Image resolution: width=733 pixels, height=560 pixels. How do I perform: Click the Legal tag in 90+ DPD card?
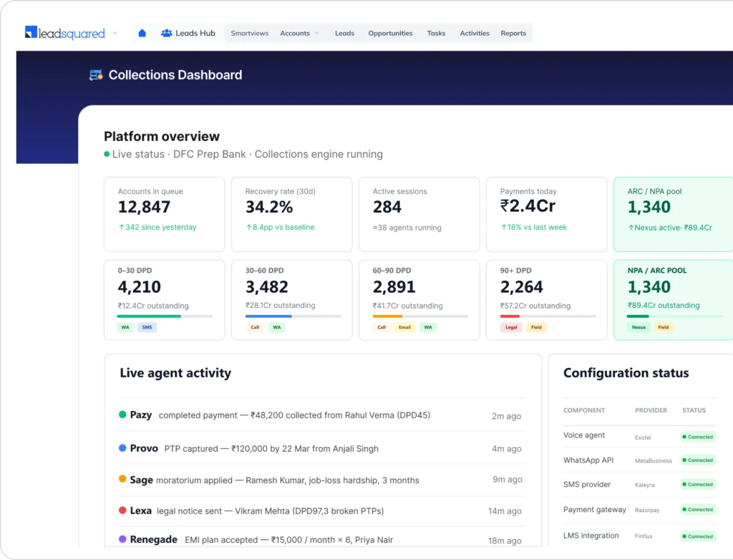[x=511, y=327]
